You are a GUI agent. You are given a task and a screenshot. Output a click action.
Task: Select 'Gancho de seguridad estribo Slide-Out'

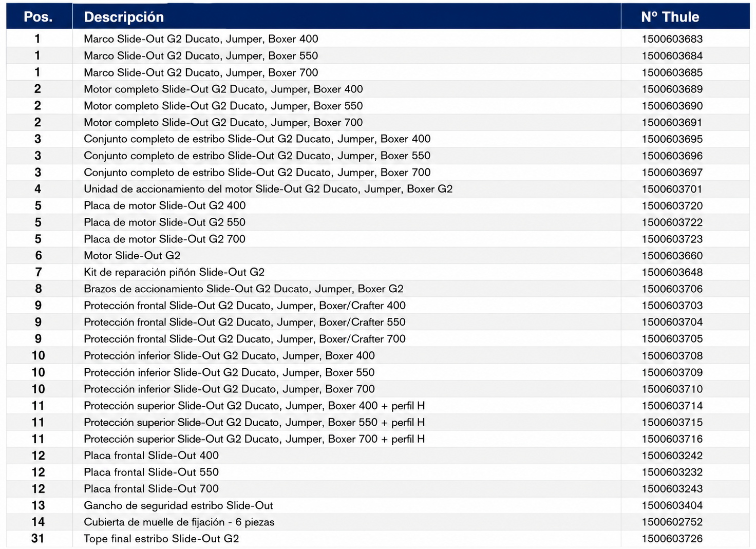click(178, 505)
